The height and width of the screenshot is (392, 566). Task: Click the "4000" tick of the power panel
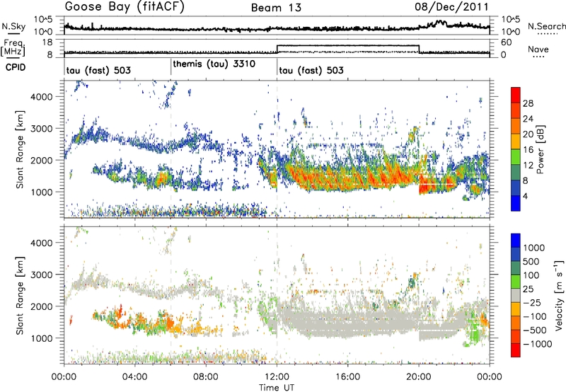pos(42,97)
